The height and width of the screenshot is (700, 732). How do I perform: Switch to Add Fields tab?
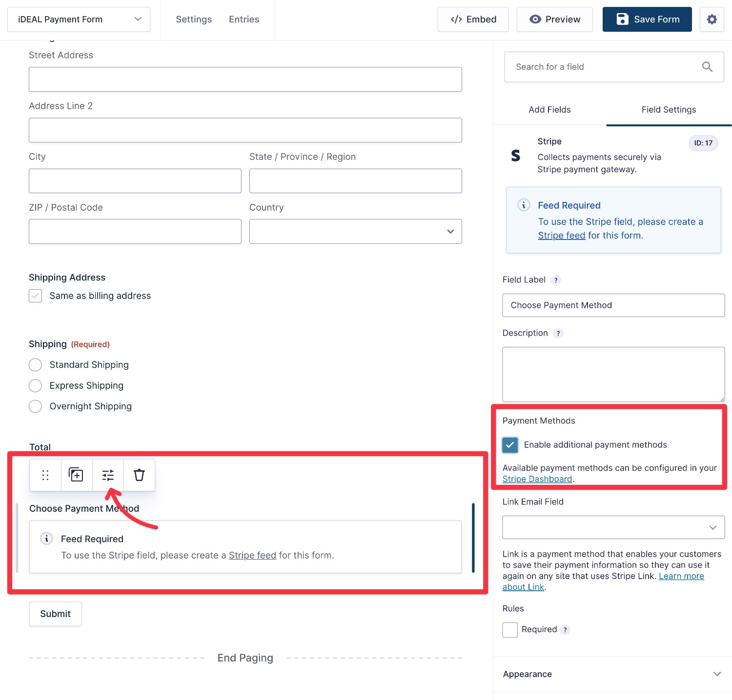pos(549,110)
